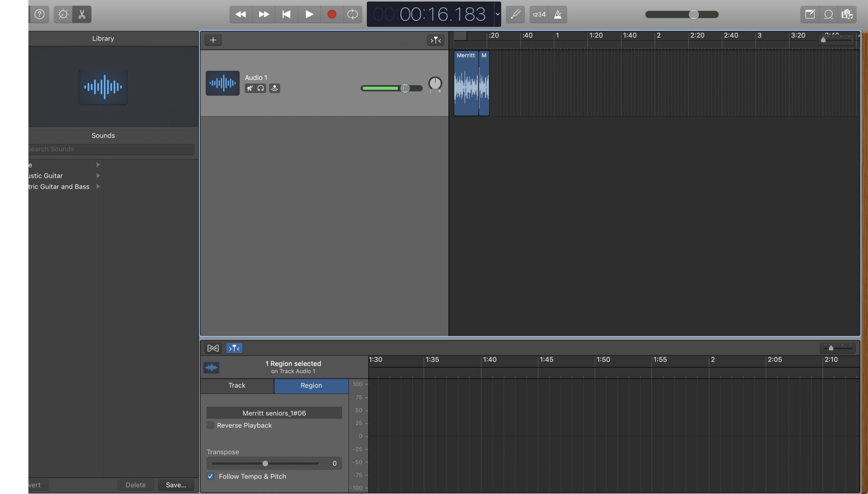Image resolution: width=868 pixels, height=494 pixels.
Task: Uncheck Follow Tempo & Pitch
Action: (x=211, y=476)
